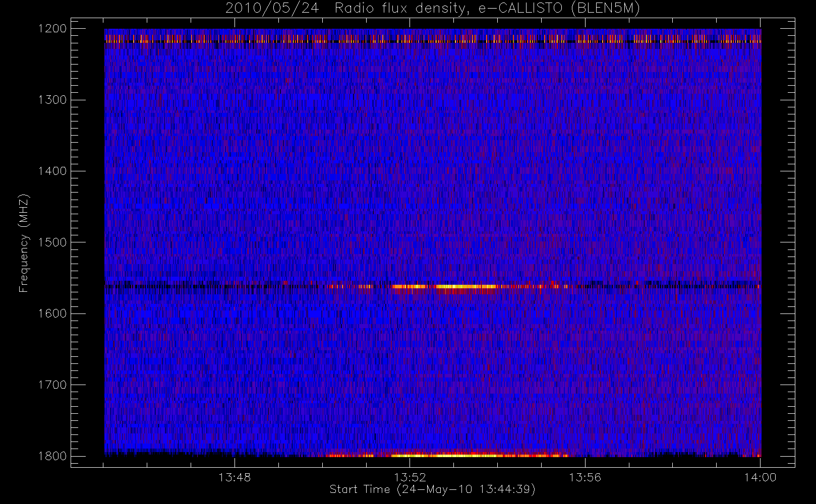Viewport: 816px width, 504px height.
Task: Click the 13:56 time tick label
Action: tap(585, 477)
